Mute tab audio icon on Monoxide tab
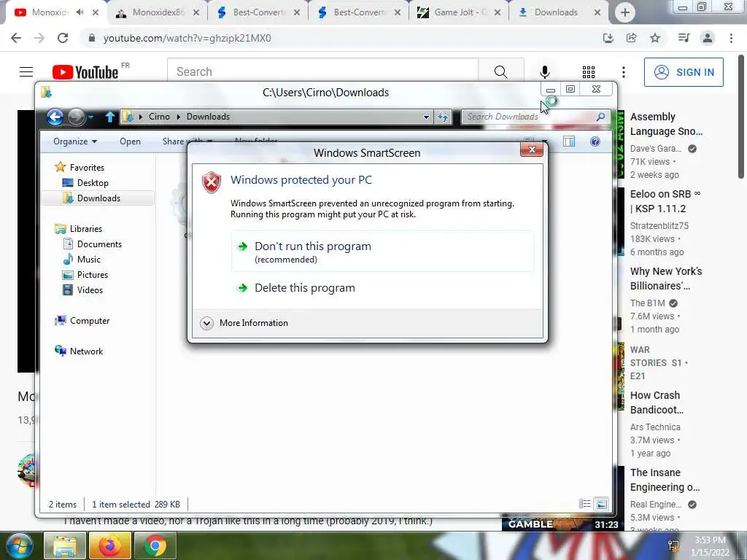 (80, 12)
